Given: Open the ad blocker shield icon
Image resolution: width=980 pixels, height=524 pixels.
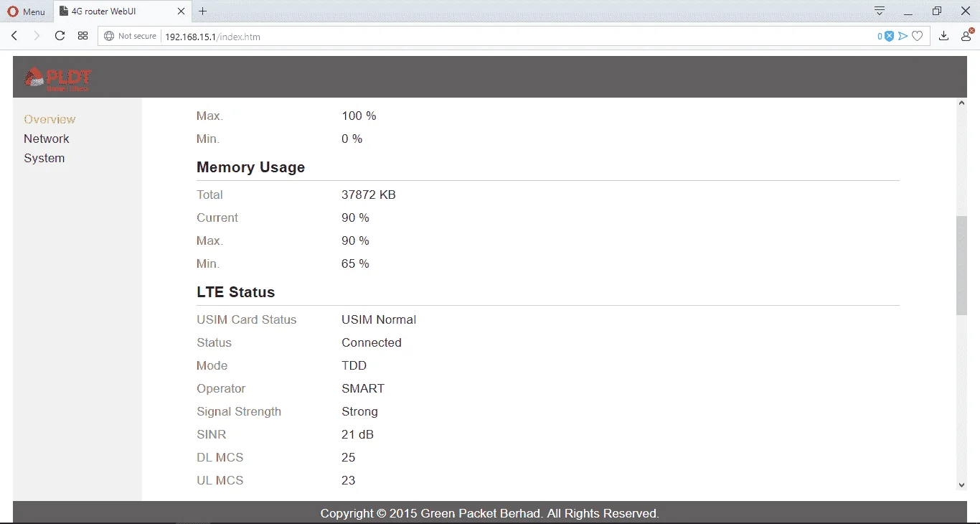Looking at the screenshot, I should pos(889,36).
